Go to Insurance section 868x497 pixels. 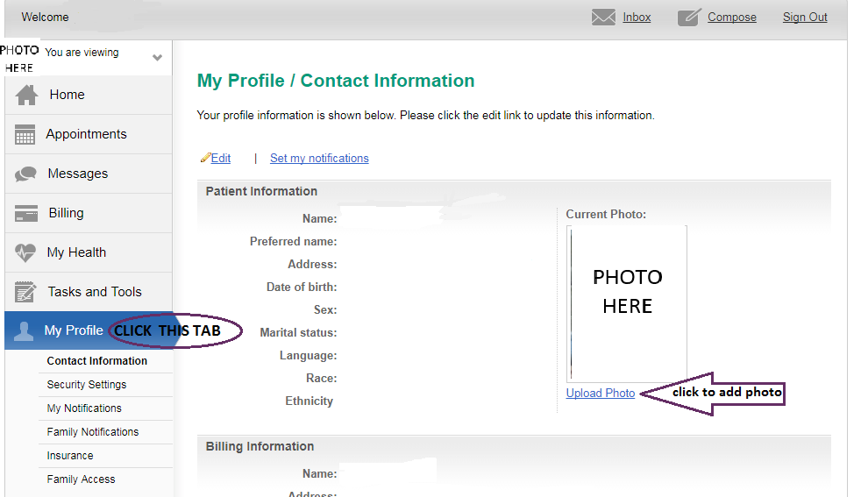70,456
